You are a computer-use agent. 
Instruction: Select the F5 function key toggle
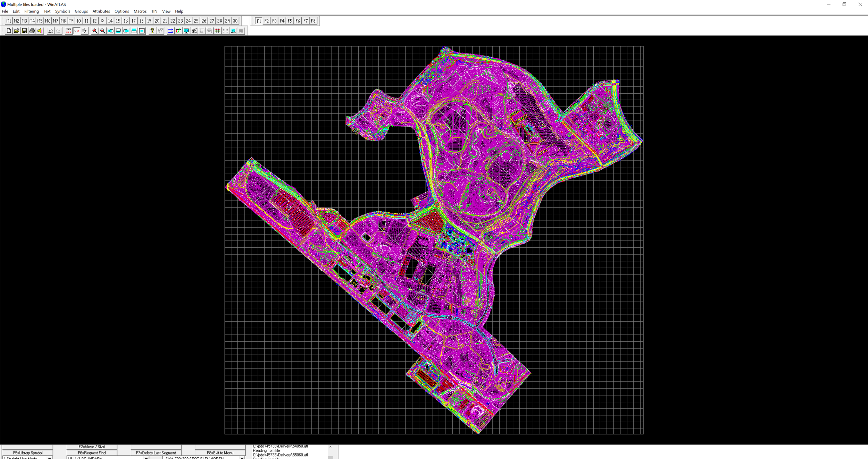(x=290, y=21)
